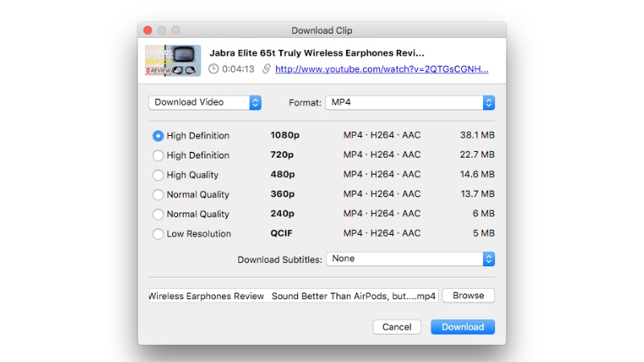Click the '22.7 MB' file size
Image resolution: width=644 pixels, height=362 pixels.
[x=477, y=154]
